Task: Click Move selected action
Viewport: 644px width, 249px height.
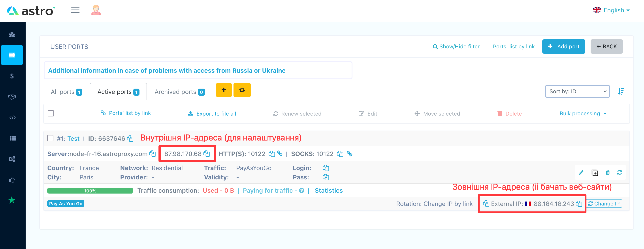Action: tap(437, 114)
